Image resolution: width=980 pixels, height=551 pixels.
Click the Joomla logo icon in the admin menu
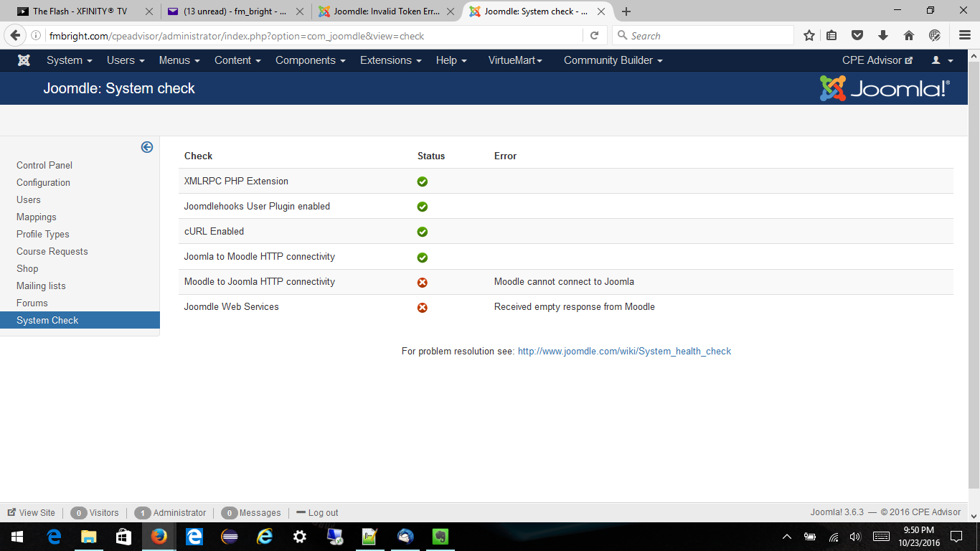click(x=24, y=60)
